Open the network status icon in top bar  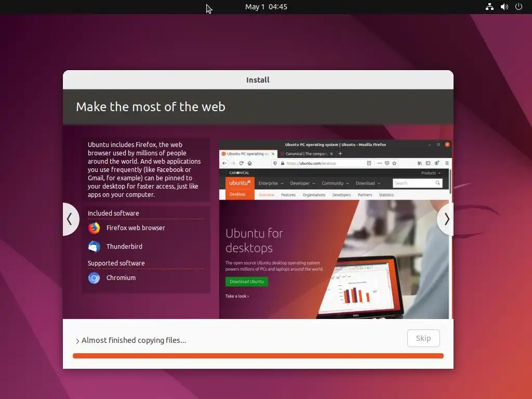(x=489, y=7)
